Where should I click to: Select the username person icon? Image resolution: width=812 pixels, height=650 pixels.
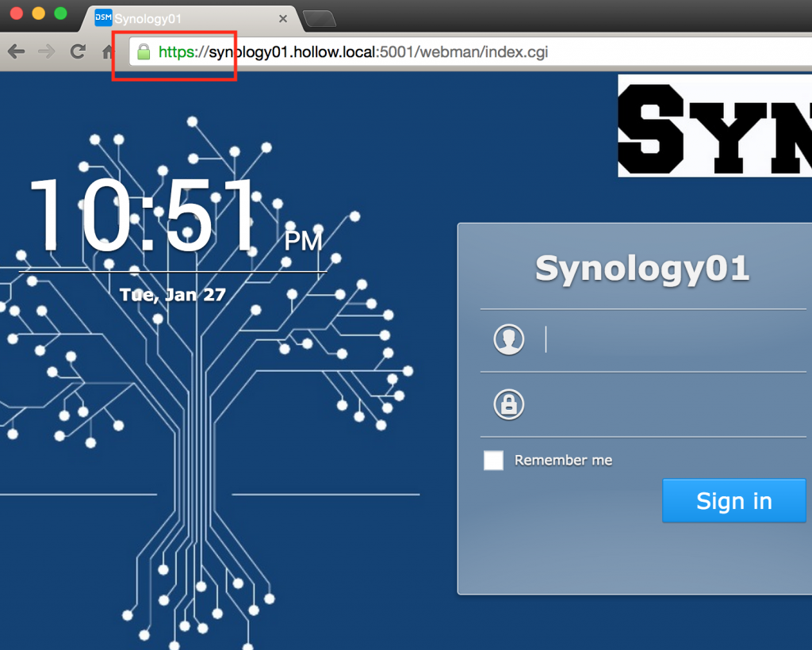[x=508, y=338]
